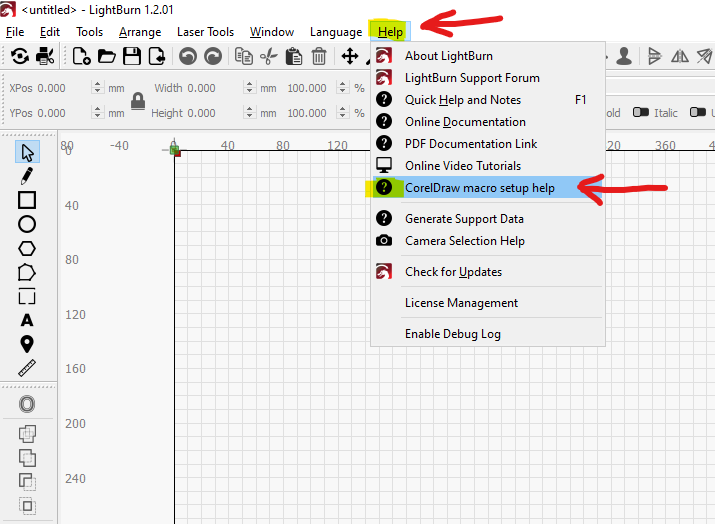Redo the last action
The height and width of the screenshot is (524, 715).
point(213,57)
